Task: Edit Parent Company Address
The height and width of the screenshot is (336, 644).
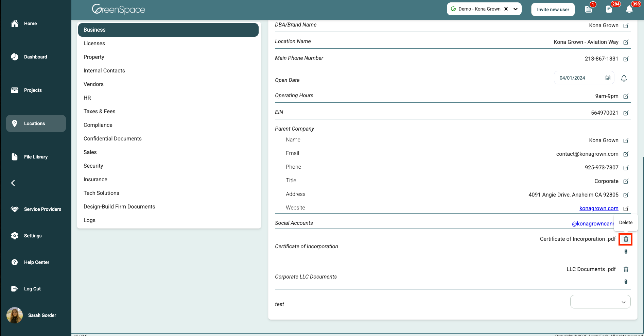Action: 626,195
